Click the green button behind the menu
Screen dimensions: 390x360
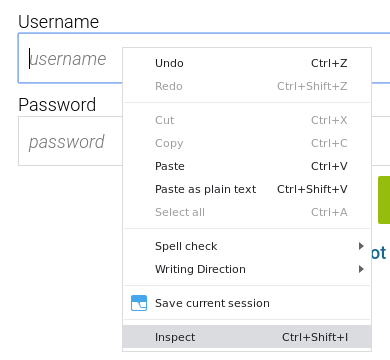(x=384, y=200)
